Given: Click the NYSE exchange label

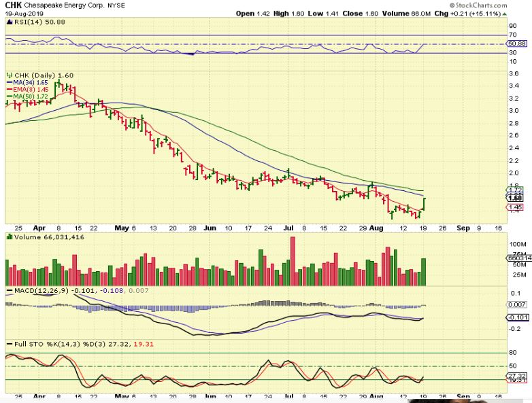Looking at the screenshot, I should coord(116,5).
